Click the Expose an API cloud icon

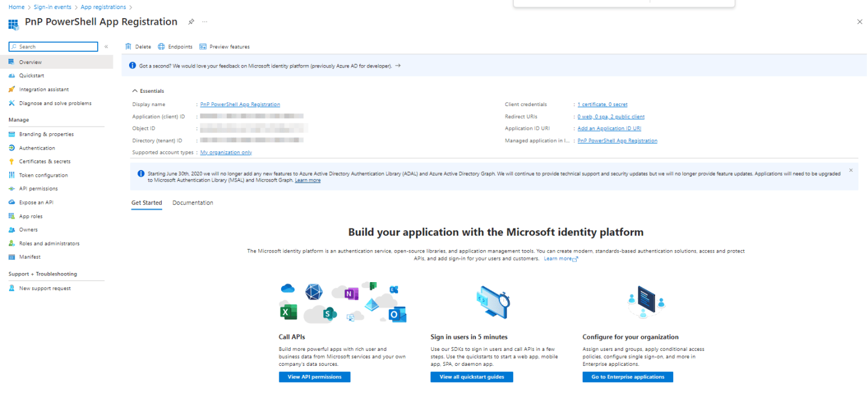pyautogui.click(x=11, y=203)
